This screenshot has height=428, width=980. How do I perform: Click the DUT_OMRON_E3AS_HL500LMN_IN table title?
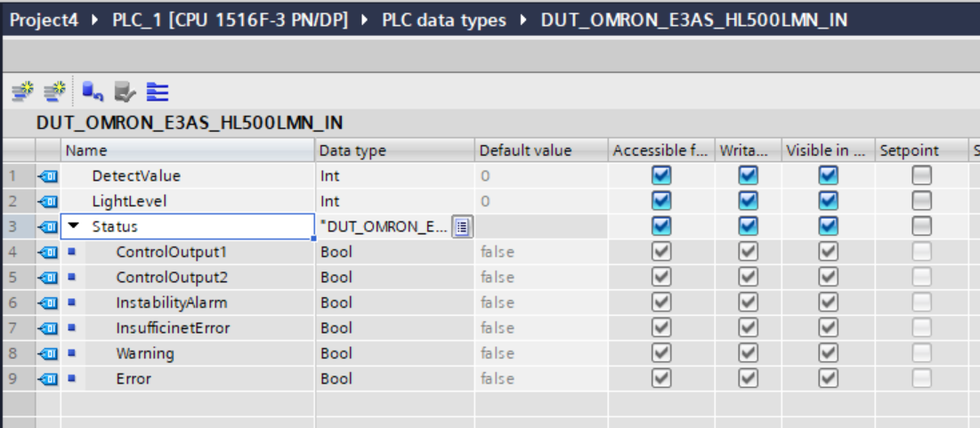(190, 123)
